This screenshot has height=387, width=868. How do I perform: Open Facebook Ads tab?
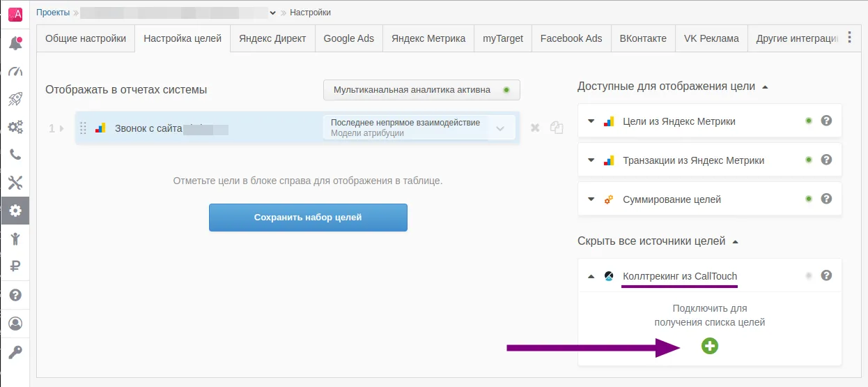pyautogui.click(x=571, y=38)
